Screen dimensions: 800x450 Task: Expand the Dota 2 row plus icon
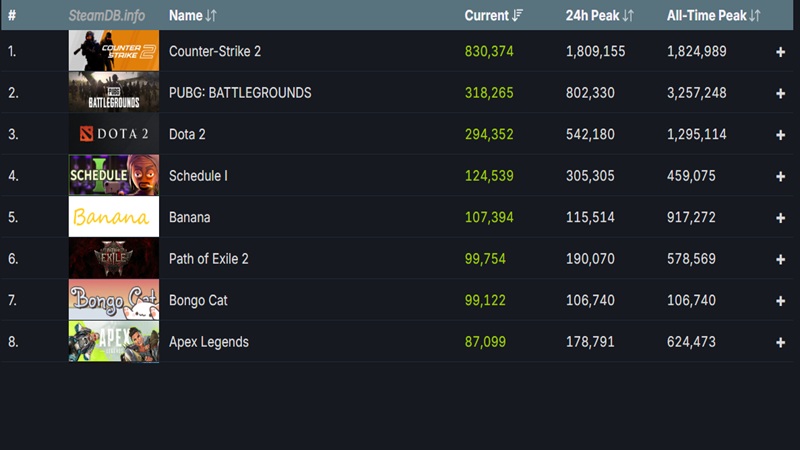pyautogui.click(x=780, y=135)
